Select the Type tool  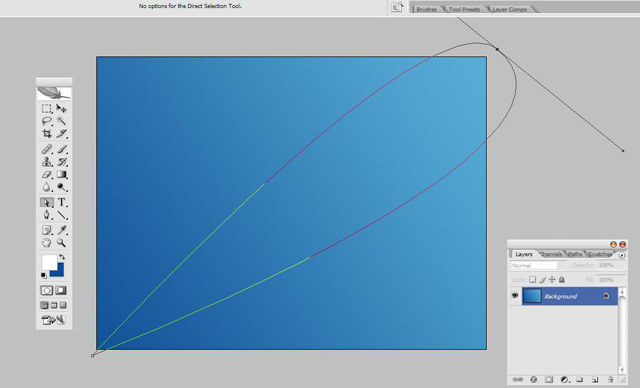point(61,202)
